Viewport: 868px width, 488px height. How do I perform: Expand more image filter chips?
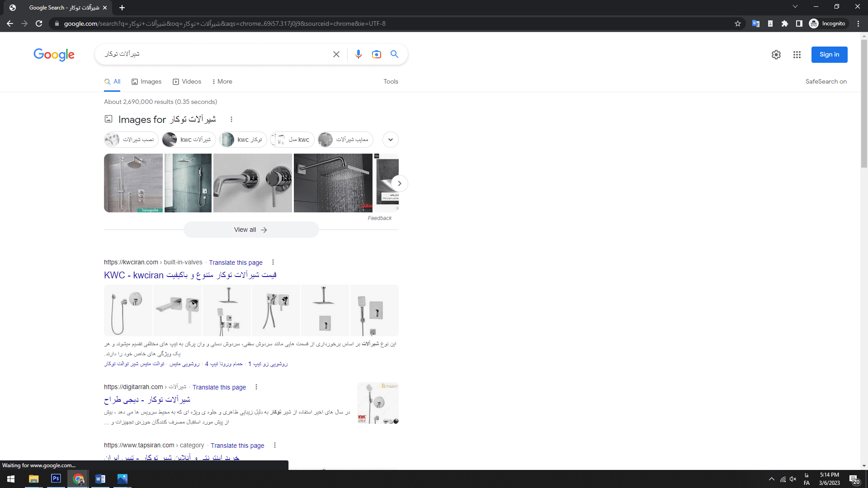(x=391, y=140)
